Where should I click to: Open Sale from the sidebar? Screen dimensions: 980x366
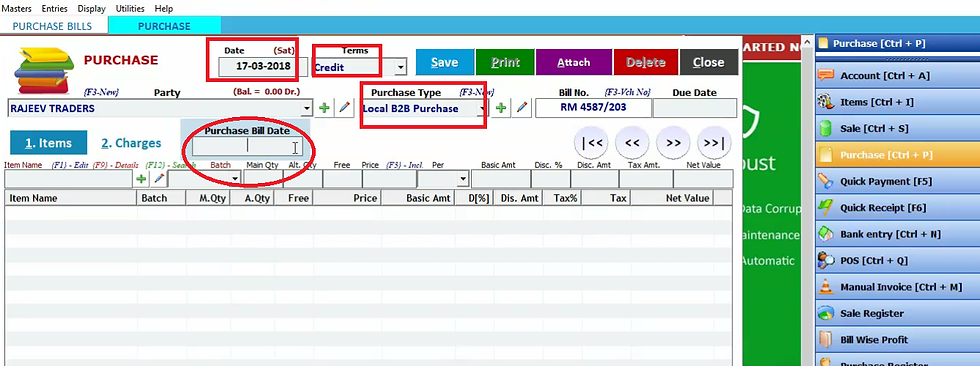tap(898, 129)
